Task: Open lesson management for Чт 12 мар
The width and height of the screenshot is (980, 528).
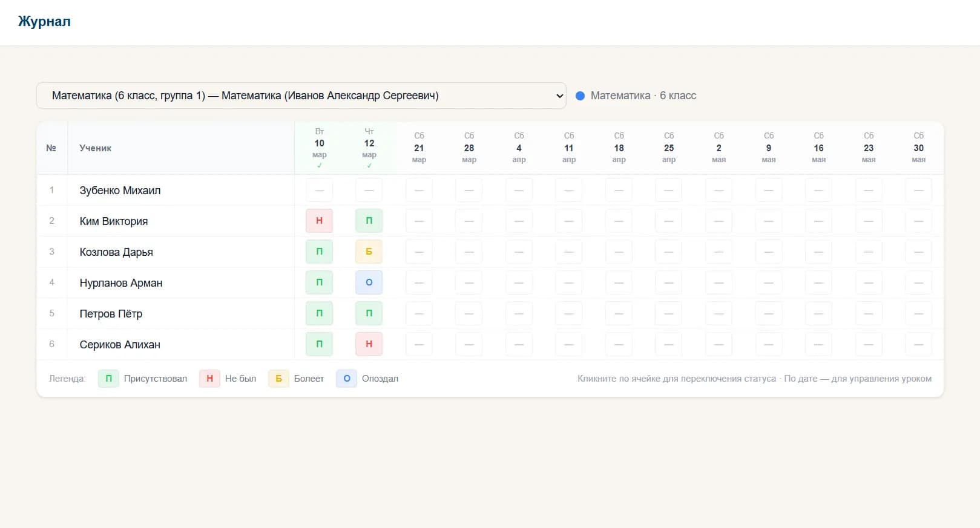Action: [369, 148]
